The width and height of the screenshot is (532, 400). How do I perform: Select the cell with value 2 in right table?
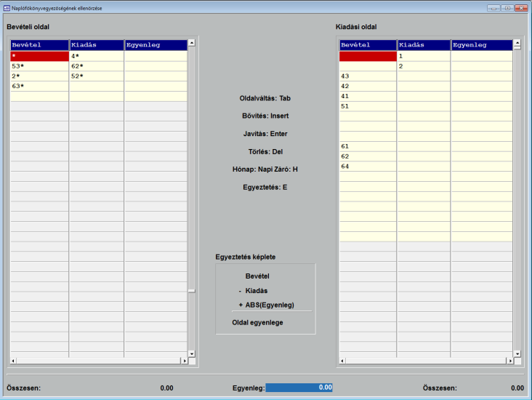(424, 66)
